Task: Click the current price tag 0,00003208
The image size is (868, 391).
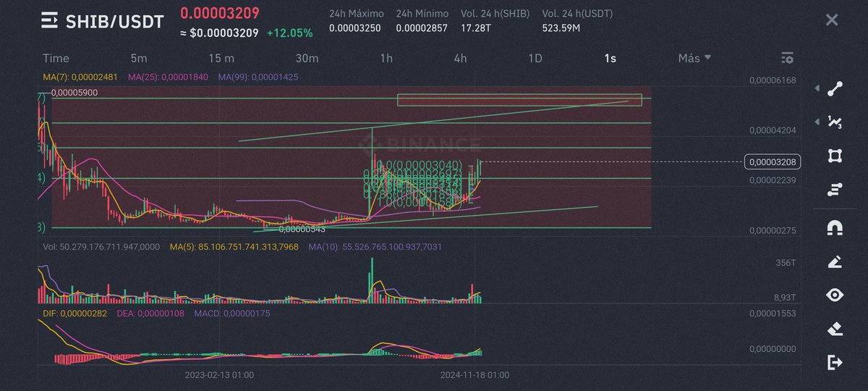Action: coord(773,162)
